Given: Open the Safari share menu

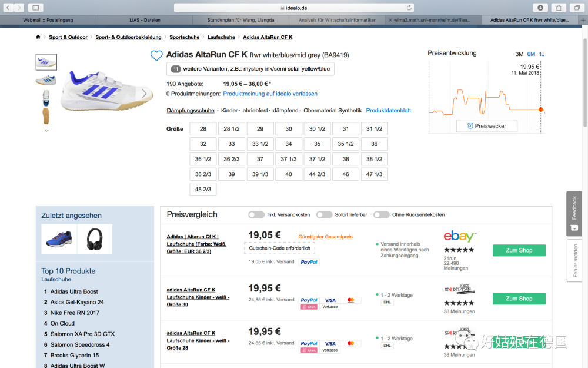Looking at the screenshot, I should [559, 8].
